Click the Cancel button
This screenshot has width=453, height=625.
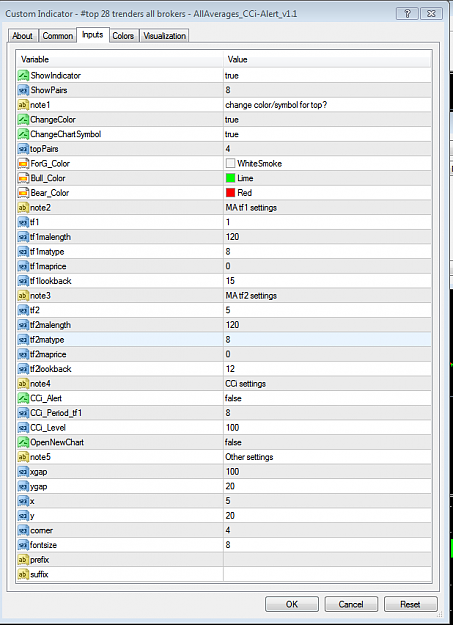351,604
